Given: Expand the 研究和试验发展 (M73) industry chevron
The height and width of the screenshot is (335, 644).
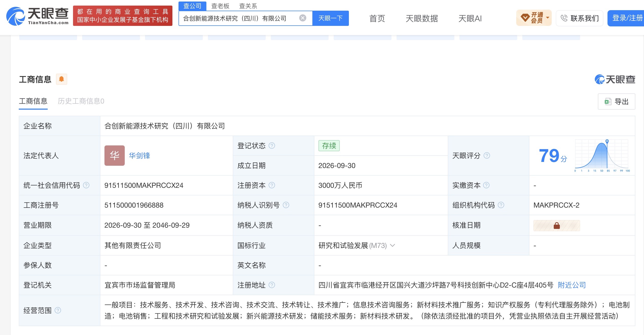Looking at the screenshot, I should 392,245.
